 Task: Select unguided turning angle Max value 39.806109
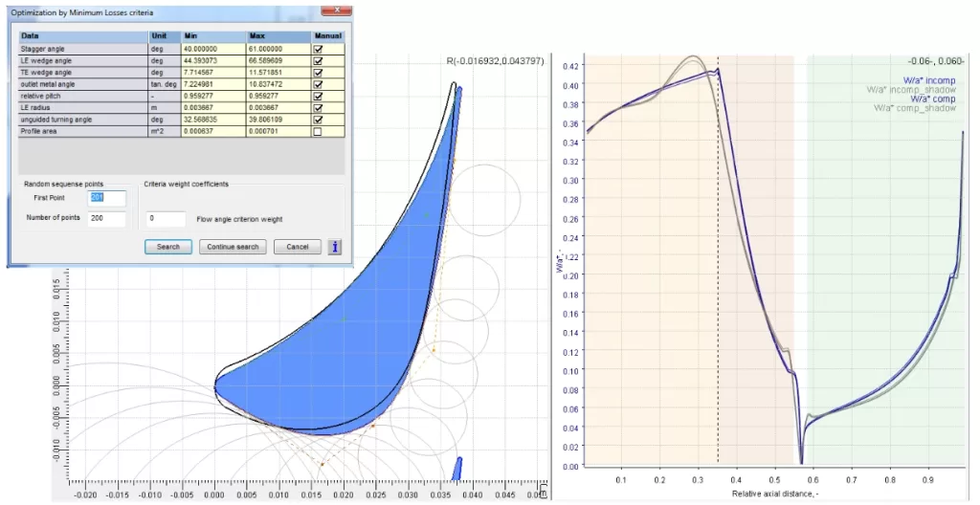[x=278, y=120]
